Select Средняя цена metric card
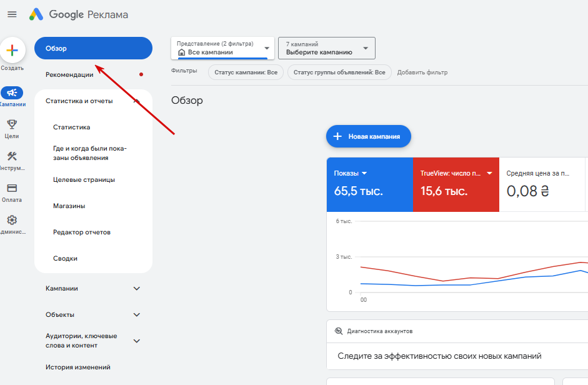Viewport: 588px width, 385px height. [542, 184]
